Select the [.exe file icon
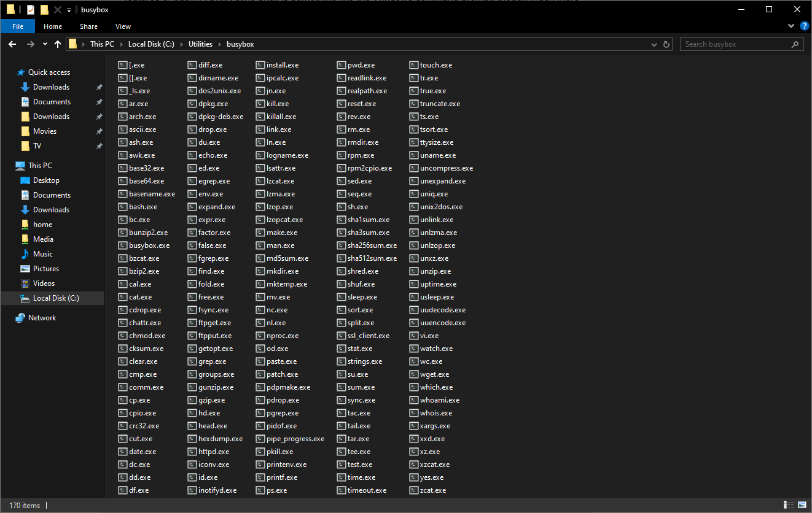 [x=122, y=65]
